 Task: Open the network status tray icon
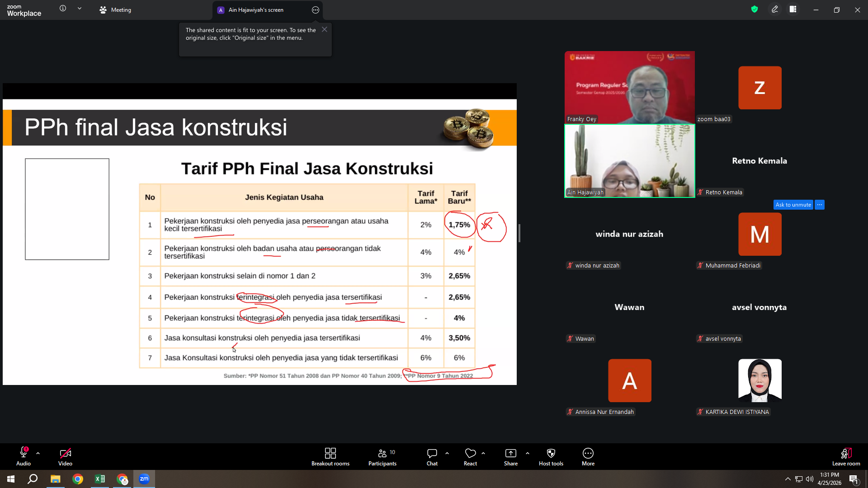(799, 479)
